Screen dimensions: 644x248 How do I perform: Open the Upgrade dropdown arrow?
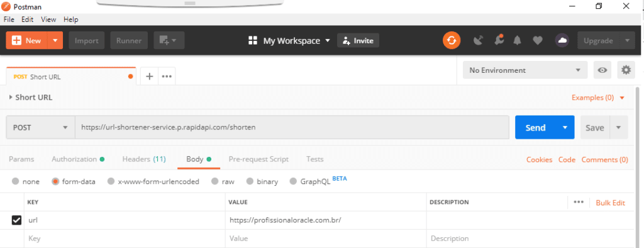(x=627, y=41)
